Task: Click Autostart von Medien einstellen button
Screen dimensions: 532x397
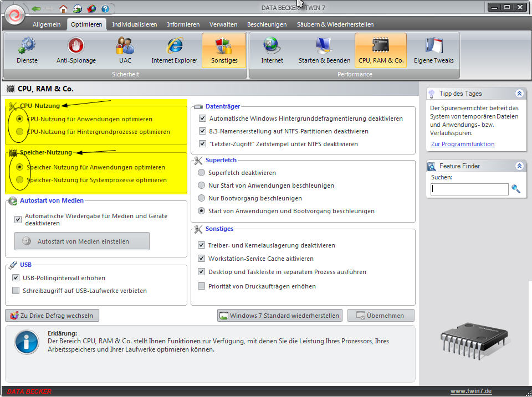Action: click(x=82, y=241)
